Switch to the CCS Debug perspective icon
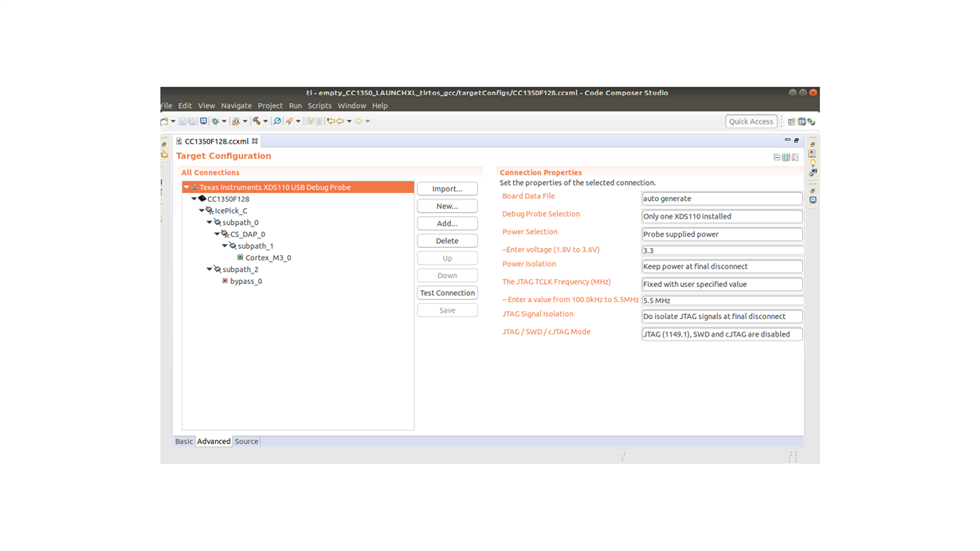 pos(811,121)
